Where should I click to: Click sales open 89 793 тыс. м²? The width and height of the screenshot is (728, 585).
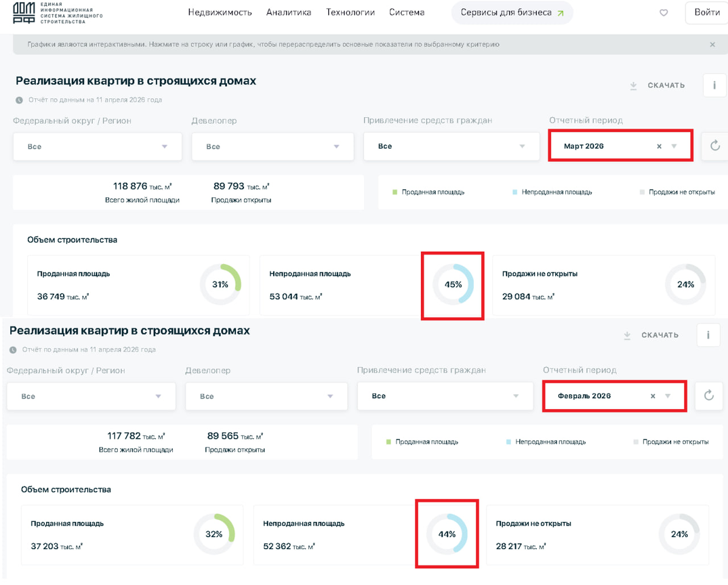pyautogui.click(x=241, y=186)
